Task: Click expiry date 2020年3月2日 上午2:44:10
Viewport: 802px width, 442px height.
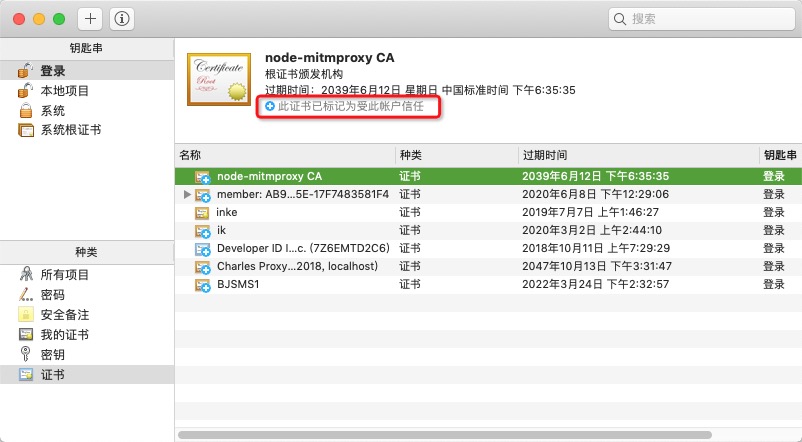Action: [x=592, y=230]
